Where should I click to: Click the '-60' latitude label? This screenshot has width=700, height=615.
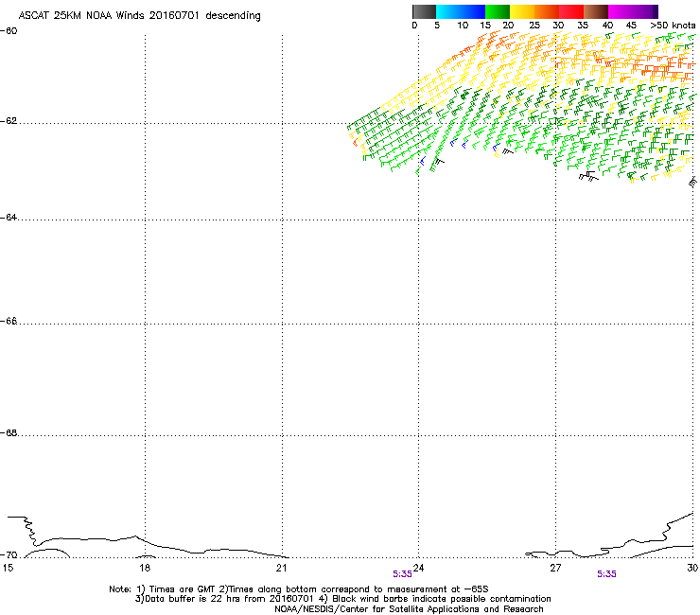[x=9, y=31]
